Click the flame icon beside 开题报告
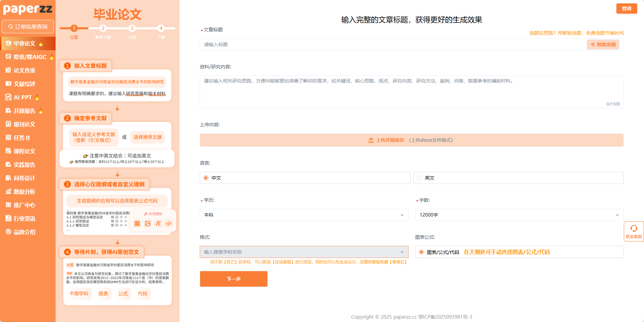Screen dimensions: 644x322 pos(41,111)
